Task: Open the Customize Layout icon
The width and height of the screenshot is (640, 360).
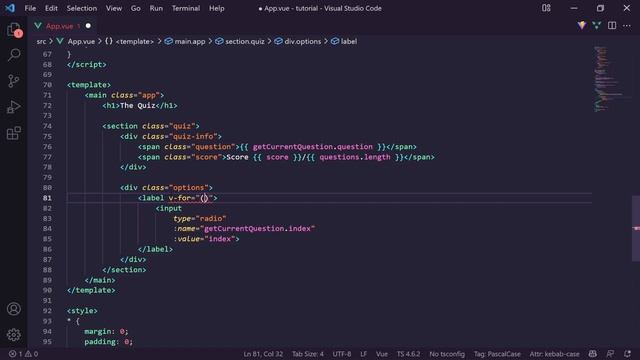Action: click(x=546, y=8)
